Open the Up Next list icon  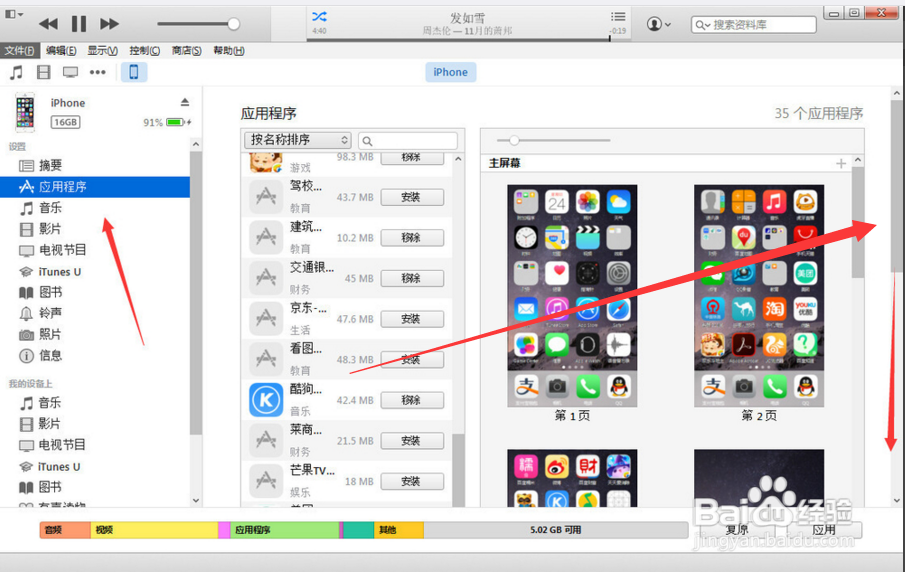pyautogui.click(x=618, y=17)
